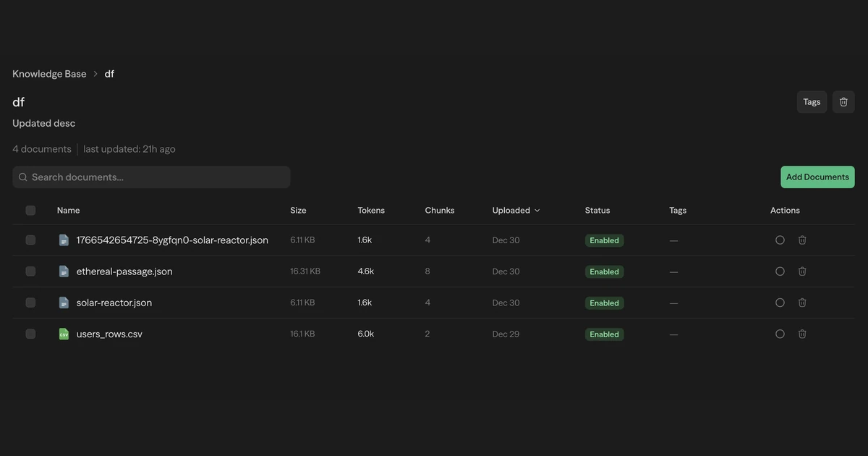Click Enabled badge of ethereal-passage.json
The width and height of the screenshot is (868, 456).
(x=604, y=271)
